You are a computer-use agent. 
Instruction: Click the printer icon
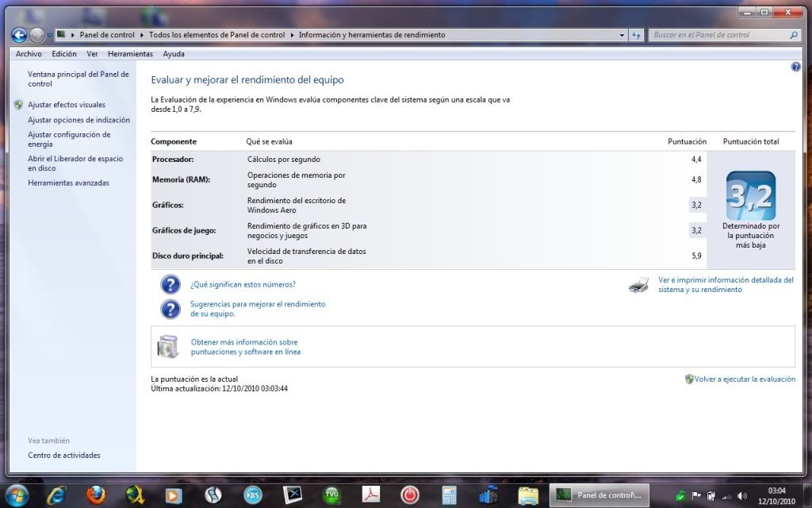(x=639, y=285)
